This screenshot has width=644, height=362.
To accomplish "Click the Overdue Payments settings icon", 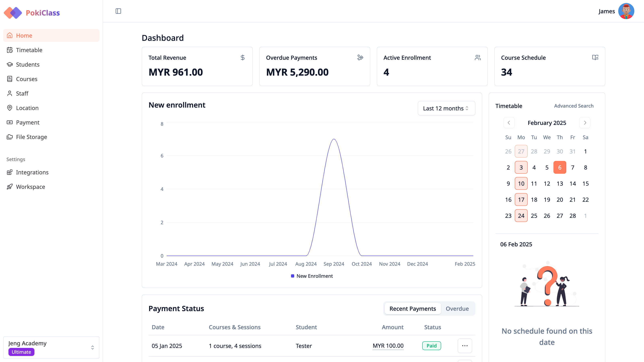I will point(360,58).
